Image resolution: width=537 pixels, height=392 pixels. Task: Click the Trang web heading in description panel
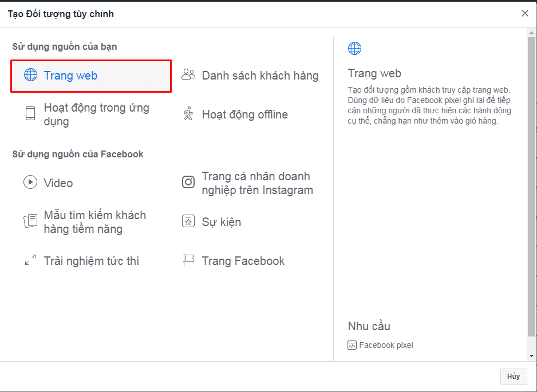click(x=374, y=73)
